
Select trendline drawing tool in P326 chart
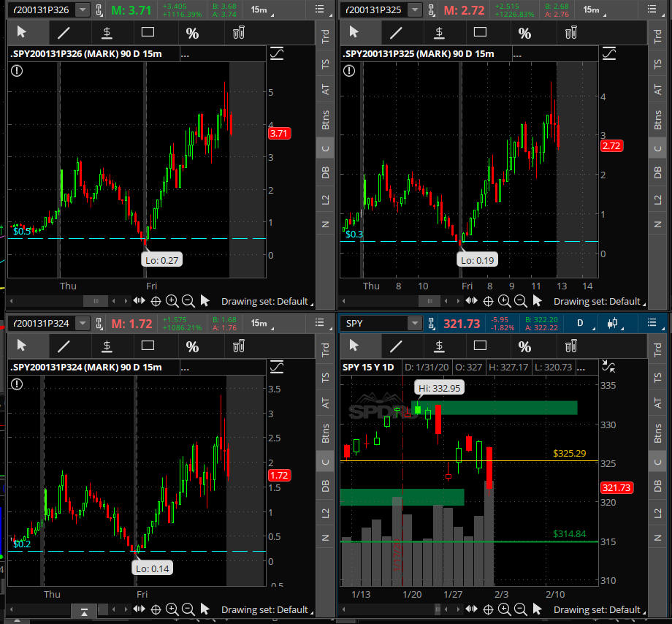[64, 33]
